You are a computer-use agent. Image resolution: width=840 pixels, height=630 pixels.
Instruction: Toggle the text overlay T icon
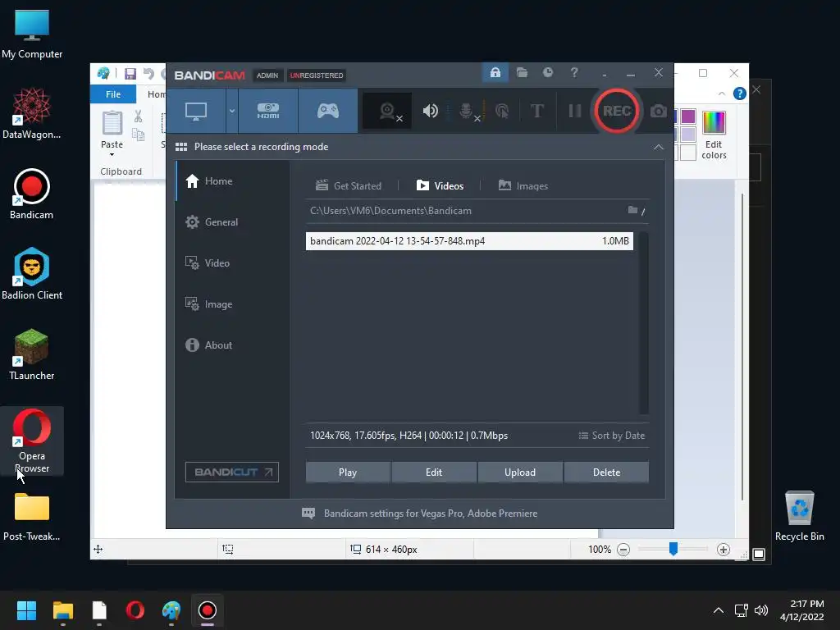click(536, 111)
